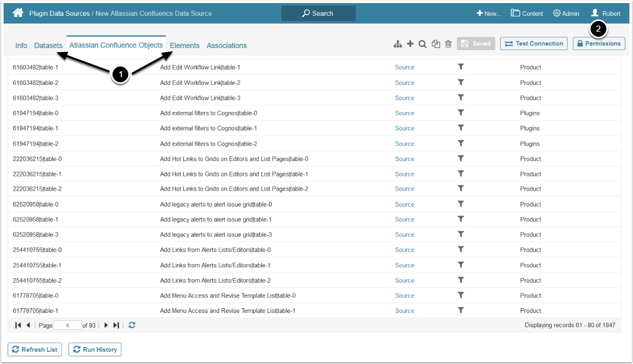Screen dimensions: 633x364
Task: Switch to the Associations tab
Action: click(x=227, y=45)
